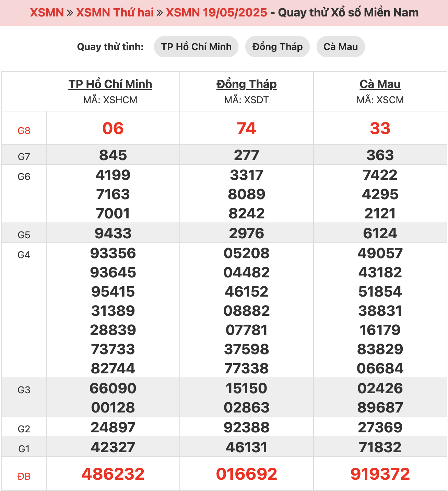Click G4 number 51854
This screenshot has width=448, height=491.
[x=380, y=292]
